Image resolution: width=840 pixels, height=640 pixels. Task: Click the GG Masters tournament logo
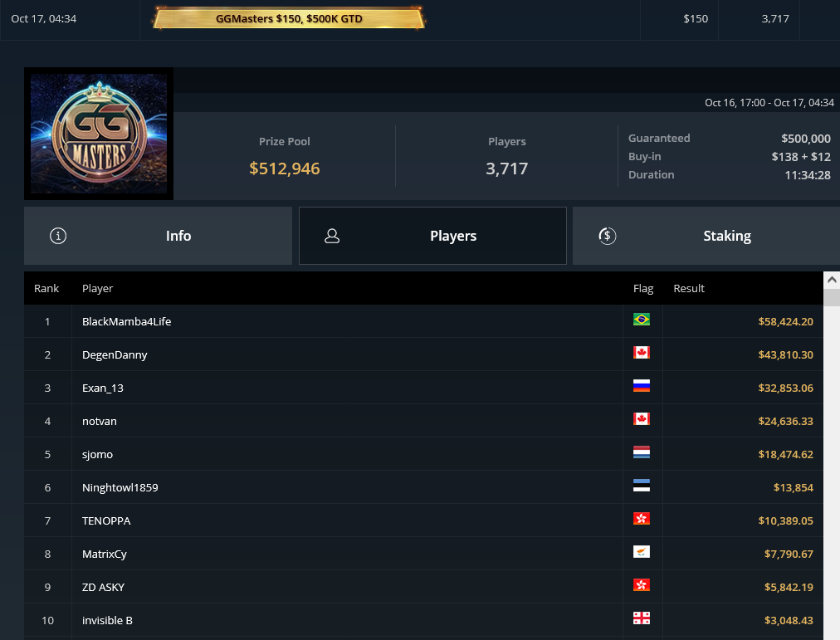pyautogui.click(x=99, y=134)
